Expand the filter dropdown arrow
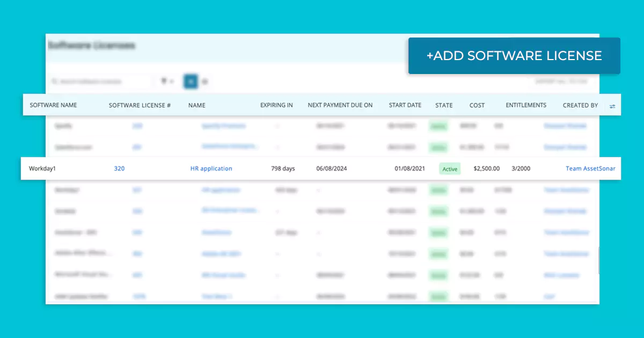Screen dimensions: 644x338 (x=172, y=82)
